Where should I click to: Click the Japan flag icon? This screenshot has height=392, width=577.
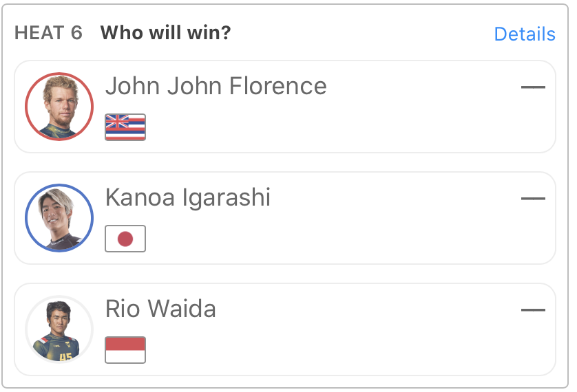[125, 239]
